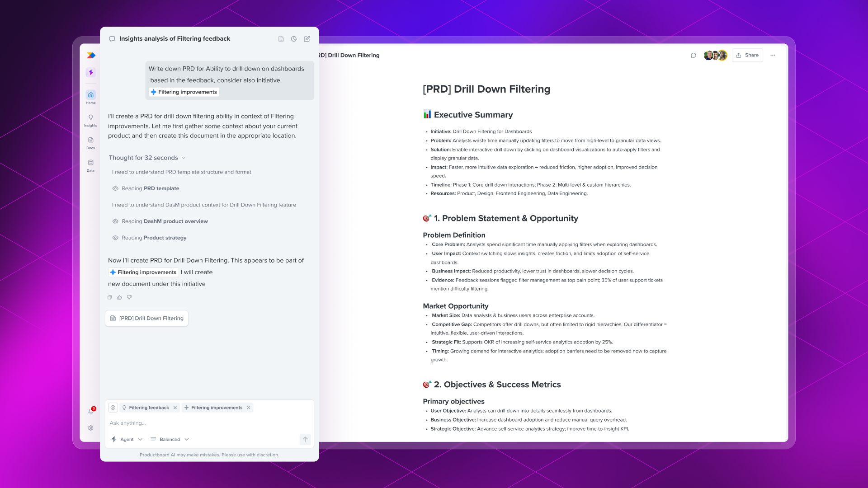
Task: Start a new chat with the compose icon
Action: click(307, 39)
